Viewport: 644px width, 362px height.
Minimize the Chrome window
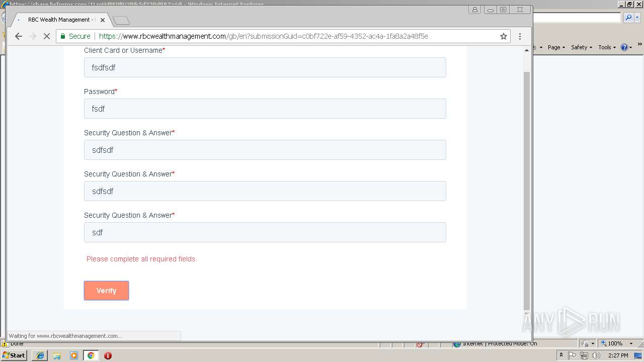tap(490, 10)
